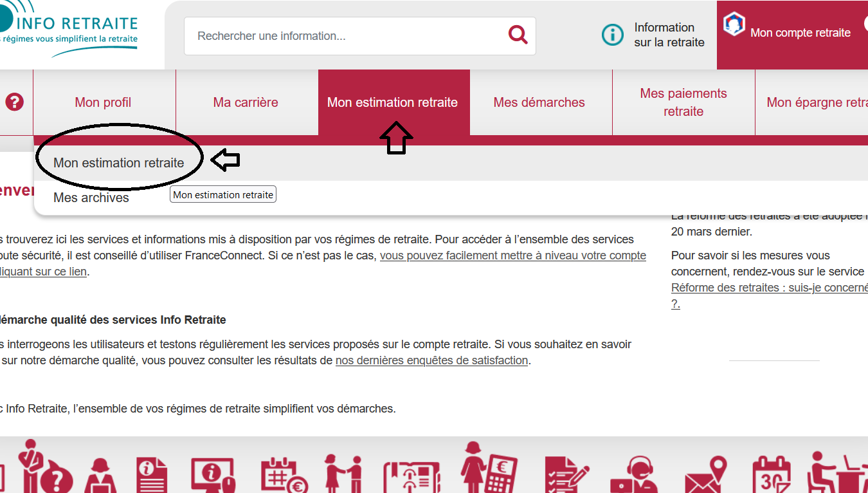
Task: Expand the Ma carrière menu
Action: (x=246, y=102)
